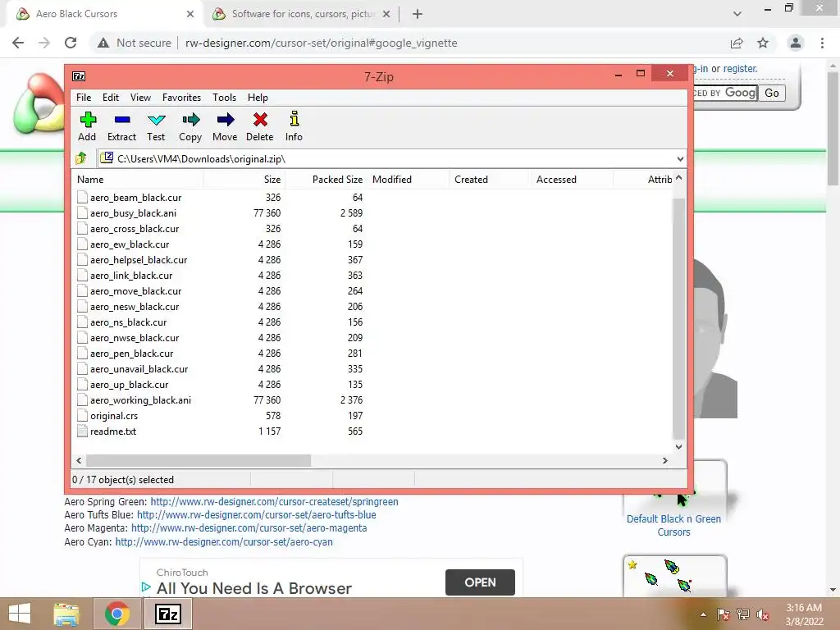Viewport: 840px width, 630px height.
Task: Select aero_link_black.cur file
Action: click(x=131, y=275)
